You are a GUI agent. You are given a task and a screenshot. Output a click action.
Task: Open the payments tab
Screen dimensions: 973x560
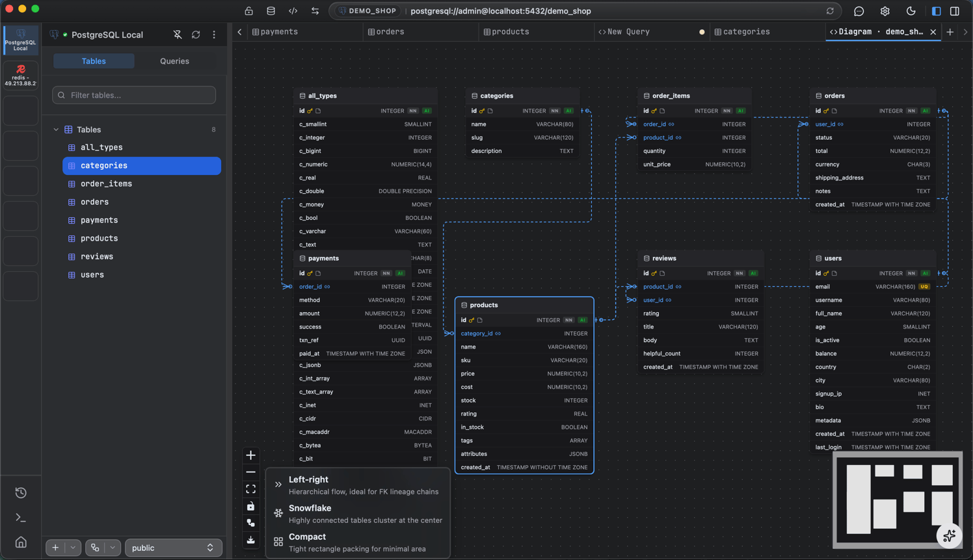click(x=304, y=32)
